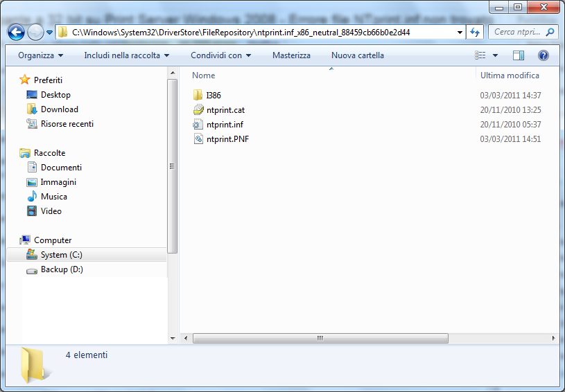The height and width of the screenshot is (392, 565).
Task: Open the Condividi con menu
Action: click(221, 55)
